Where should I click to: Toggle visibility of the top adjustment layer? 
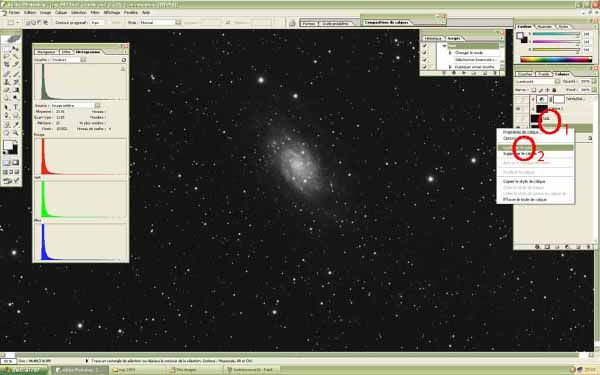pyautogui.click(x=518, y=99)
